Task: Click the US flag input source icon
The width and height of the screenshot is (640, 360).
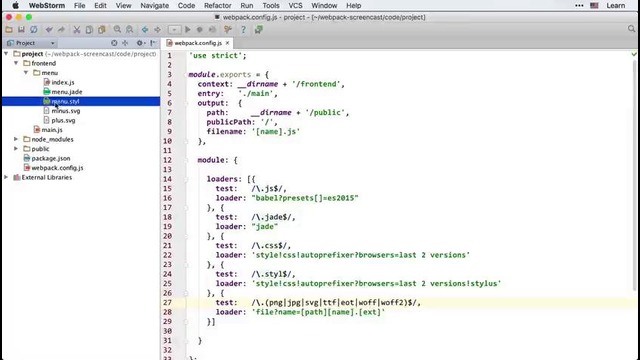Action: [594, 6]
